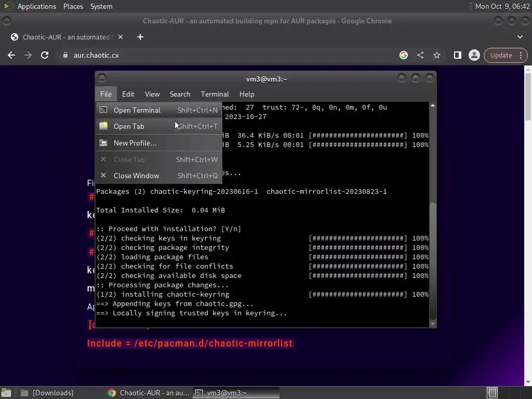Open the Chrome profile avatar
The width and height of the screenshot is (532, 399).
[474, 55]
